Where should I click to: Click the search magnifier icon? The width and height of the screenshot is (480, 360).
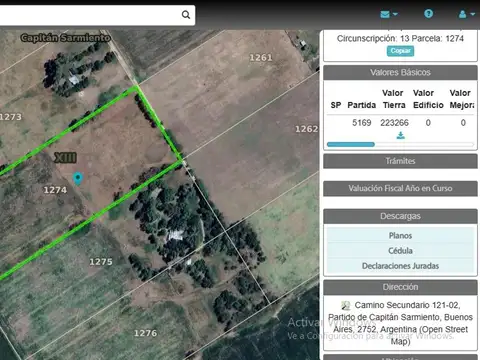click(186, 15)
